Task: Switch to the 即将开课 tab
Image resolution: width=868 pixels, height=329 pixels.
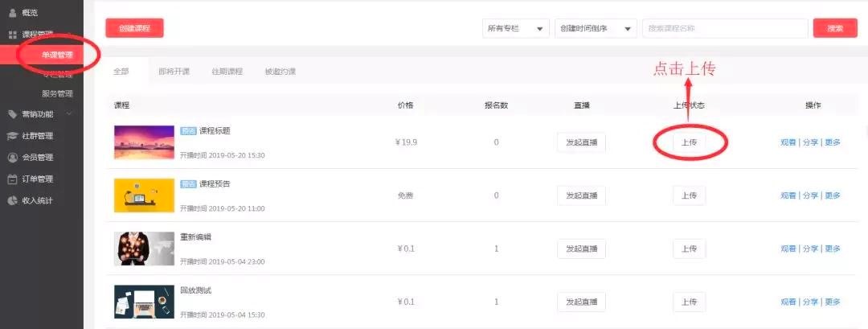Action: [174, 72]
